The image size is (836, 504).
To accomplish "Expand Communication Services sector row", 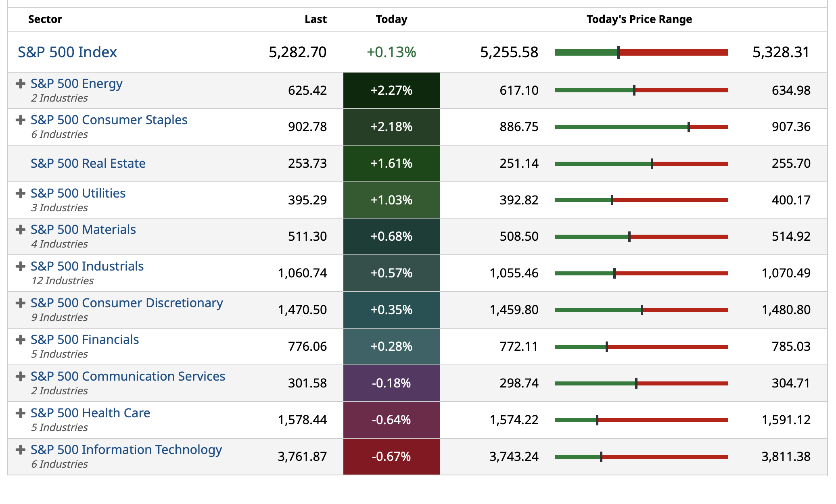I will coord(20,377).
